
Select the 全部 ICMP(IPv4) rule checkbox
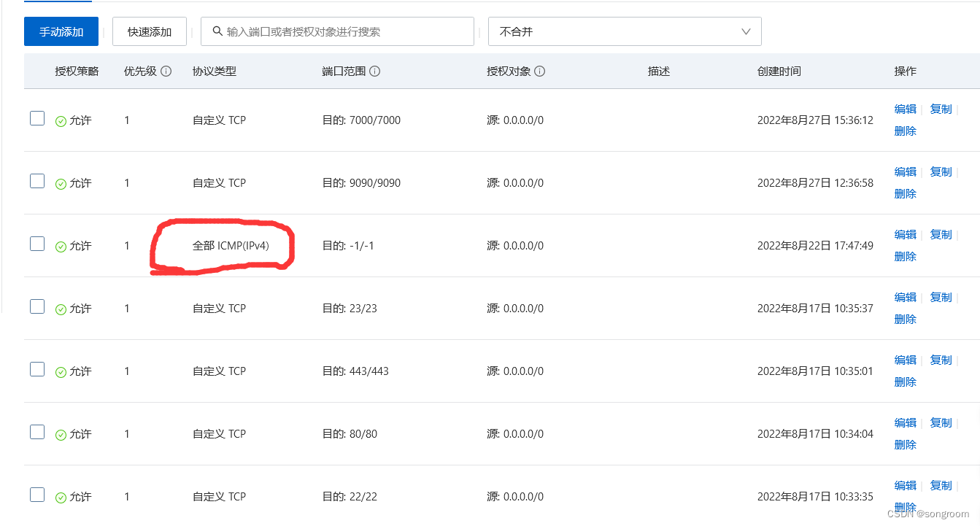(37, 244)
